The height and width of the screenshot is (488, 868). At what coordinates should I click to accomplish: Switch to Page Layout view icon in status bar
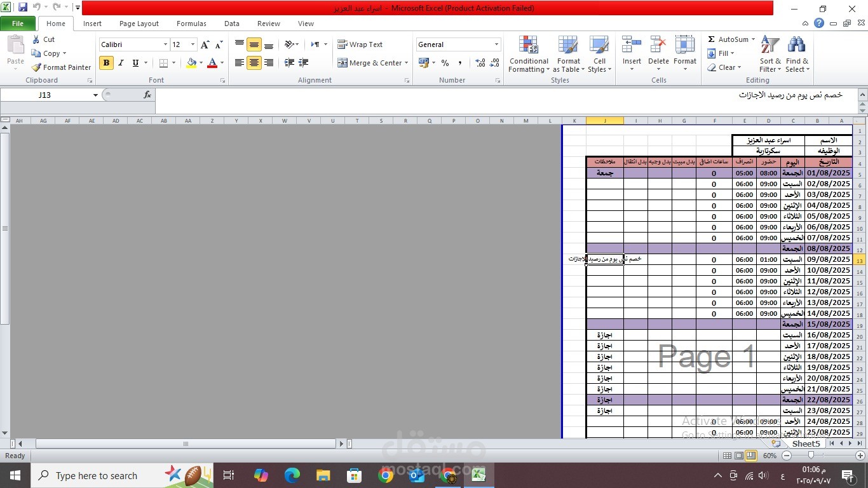coord(739,456)
